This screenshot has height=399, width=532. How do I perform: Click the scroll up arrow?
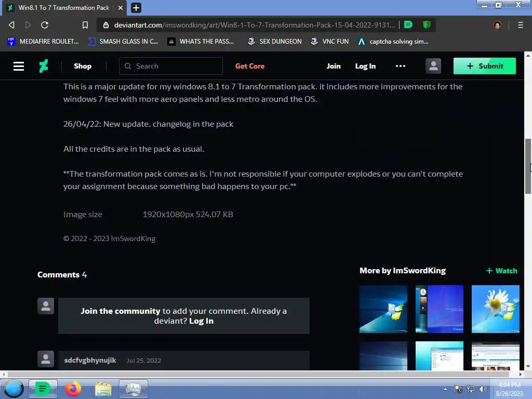(528, 55)
